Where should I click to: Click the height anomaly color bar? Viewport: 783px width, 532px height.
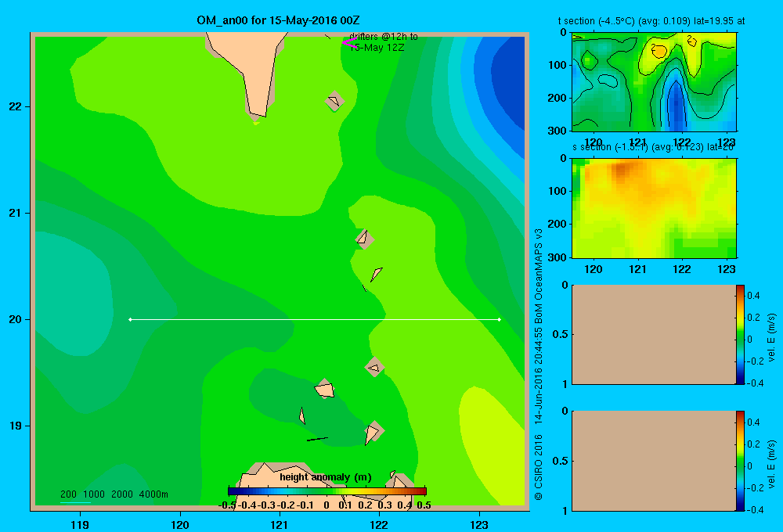pos(327,491)
